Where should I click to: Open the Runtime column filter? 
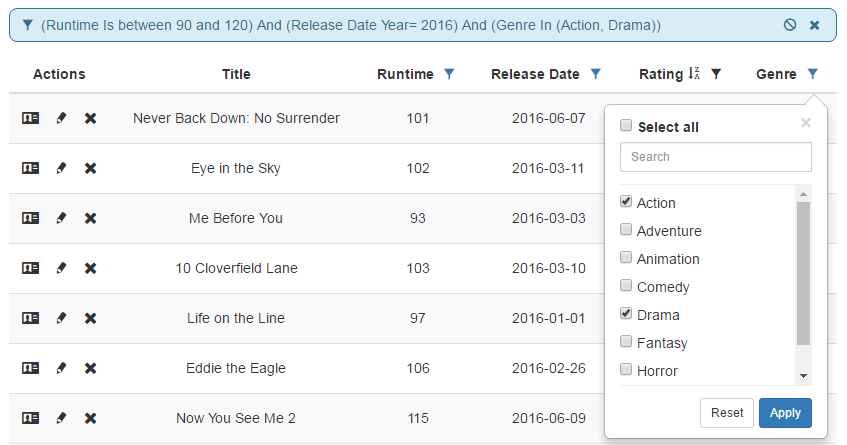point(449,74)
